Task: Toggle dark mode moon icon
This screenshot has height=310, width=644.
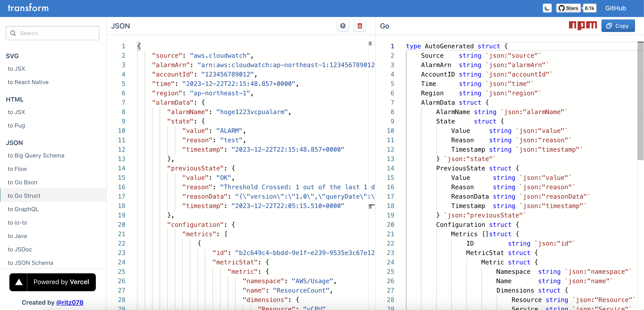Action: pyautogui.click(x=547, y=8)
